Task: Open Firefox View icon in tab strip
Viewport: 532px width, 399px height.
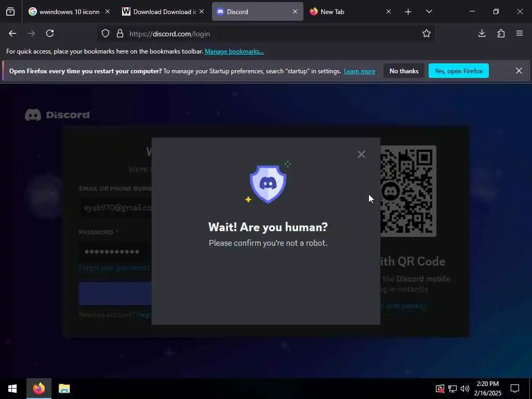Action: point(10,11)
